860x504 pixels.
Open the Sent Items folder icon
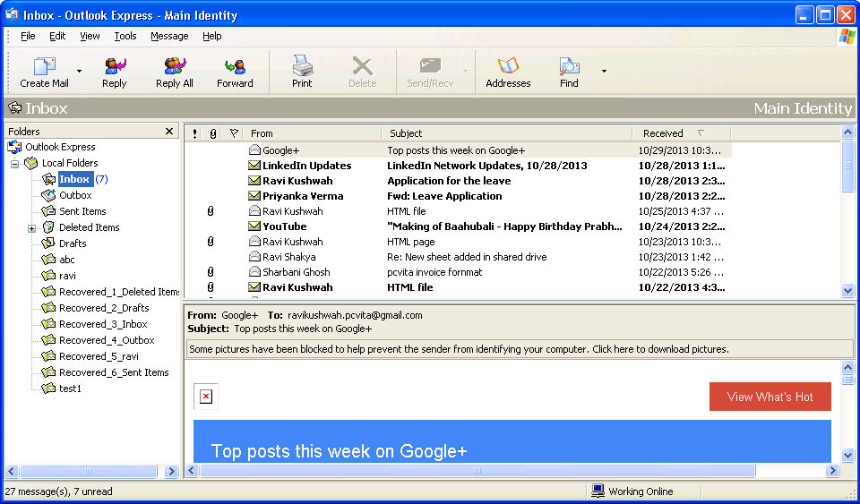click(x=48, y=211)
